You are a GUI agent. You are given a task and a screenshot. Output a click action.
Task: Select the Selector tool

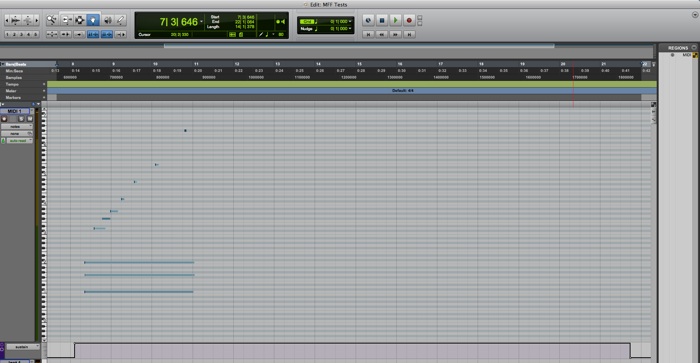click(80, 20)
